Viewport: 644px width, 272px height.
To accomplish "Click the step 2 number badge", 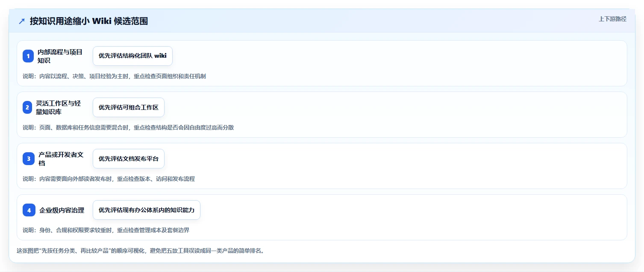I will click(27, 107).
